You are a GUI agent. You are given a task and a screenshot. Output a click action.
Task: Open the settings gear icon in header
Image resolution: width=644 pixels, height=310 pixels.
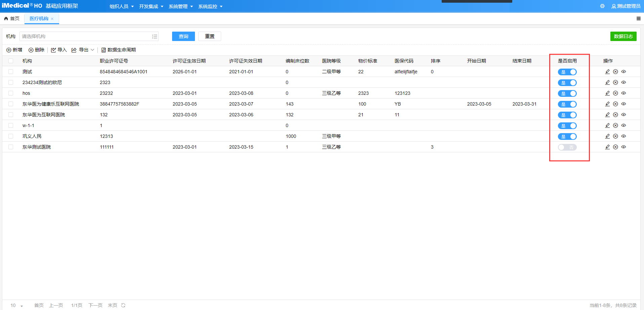pos(602,6)
